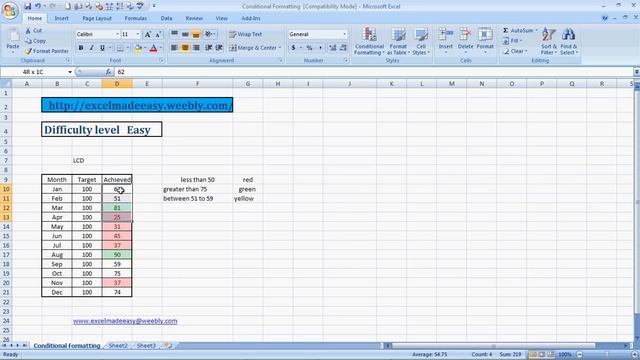Set middle vertical alignment
This screenshot has height=360, width=640.
point(185,34)
